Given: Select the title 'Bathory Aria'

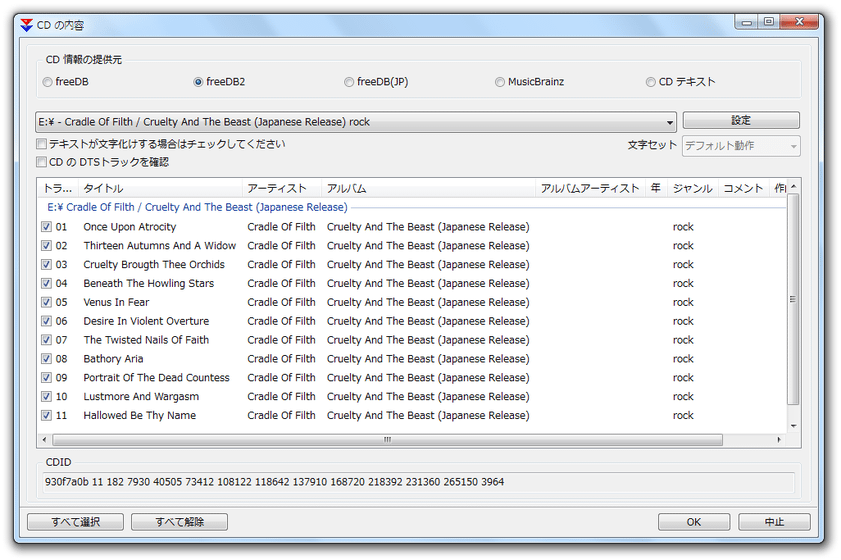Looking at the screenshot, I should (x=113, y=358).
